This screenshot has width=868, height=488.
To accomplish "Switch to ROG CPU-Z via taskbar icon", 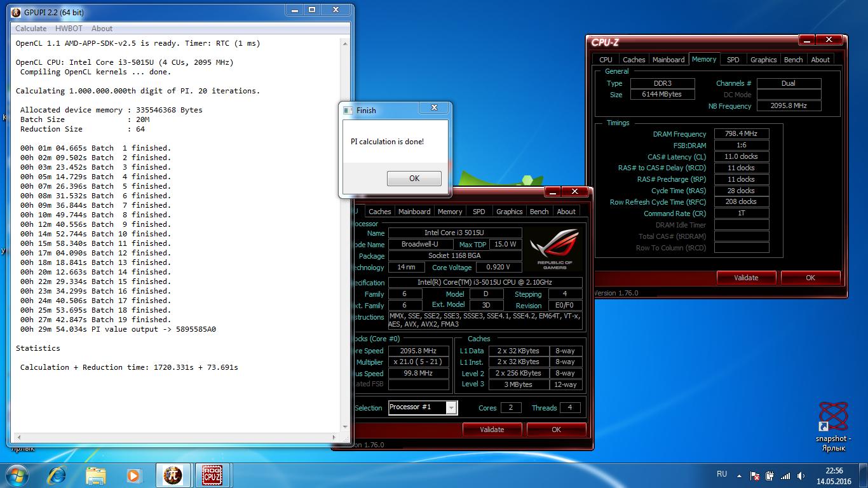I will [x=212, y=475].
